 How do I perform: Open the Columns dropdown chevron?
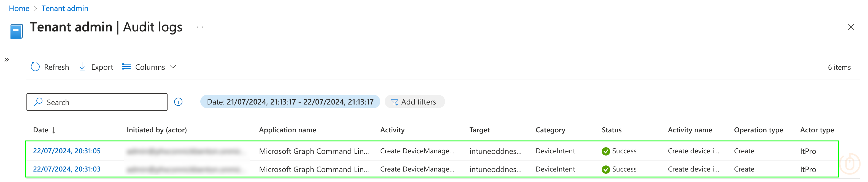pyautogui.click(x=173, y=67)
